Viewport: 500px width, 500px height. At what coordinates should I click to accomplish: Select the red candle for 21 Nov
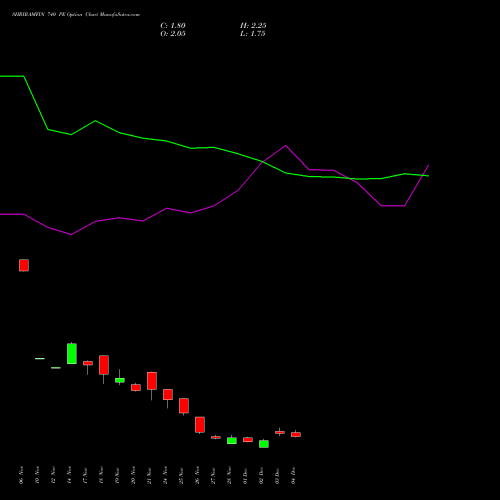pos(152,381)
